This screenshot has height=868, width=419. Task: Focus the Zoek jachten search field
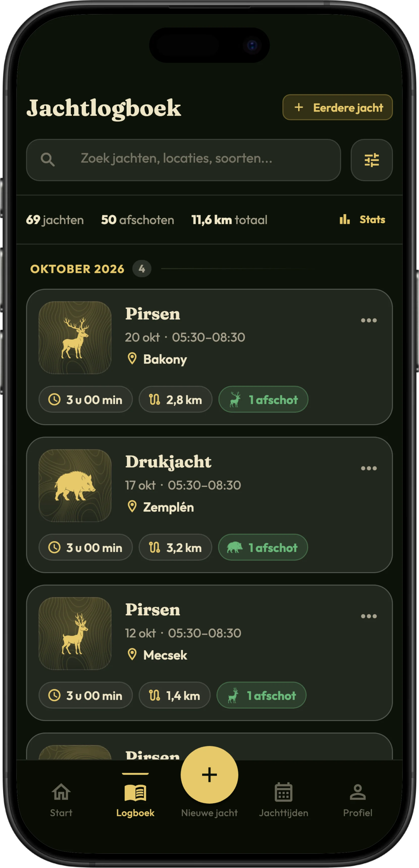tap(183, 160)
